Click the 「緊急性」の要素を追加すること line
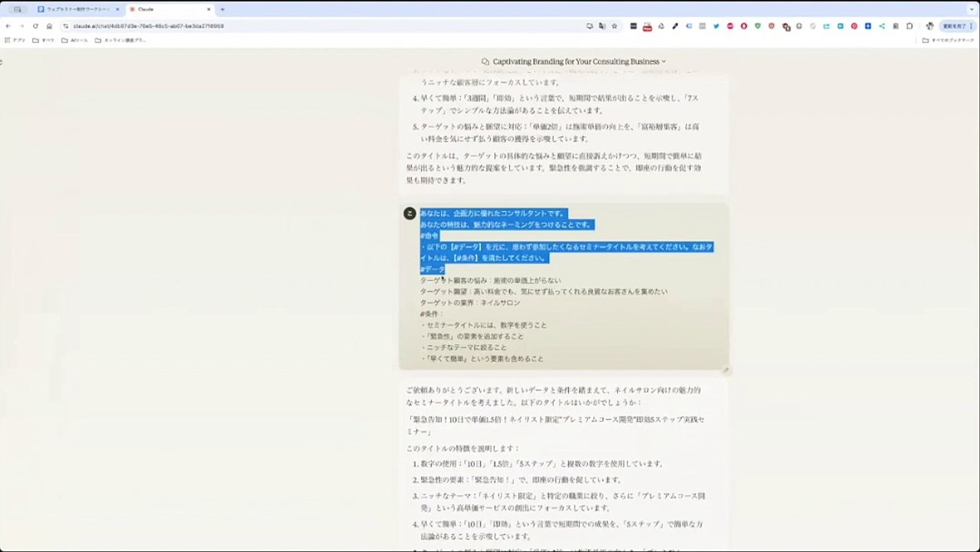This screenshot has height=552, width=980. [472, 337]
